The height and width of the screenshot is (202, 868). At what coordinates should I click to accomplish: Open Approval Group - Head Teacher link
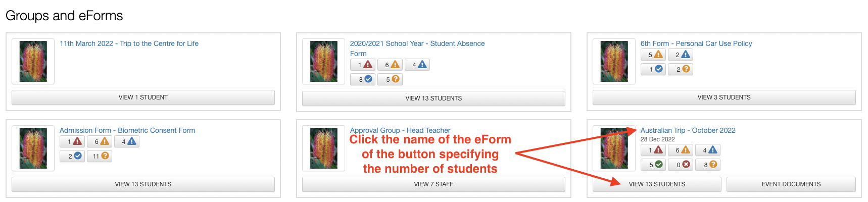(x=400, y=130)
